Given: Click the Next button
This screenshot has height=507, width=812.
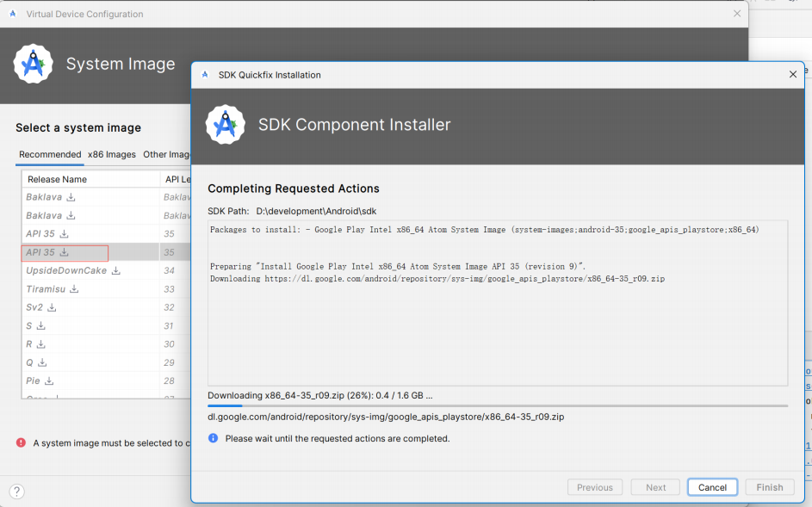Looking at the screenshot, I should pyautogui.click(x=655, y=487).
